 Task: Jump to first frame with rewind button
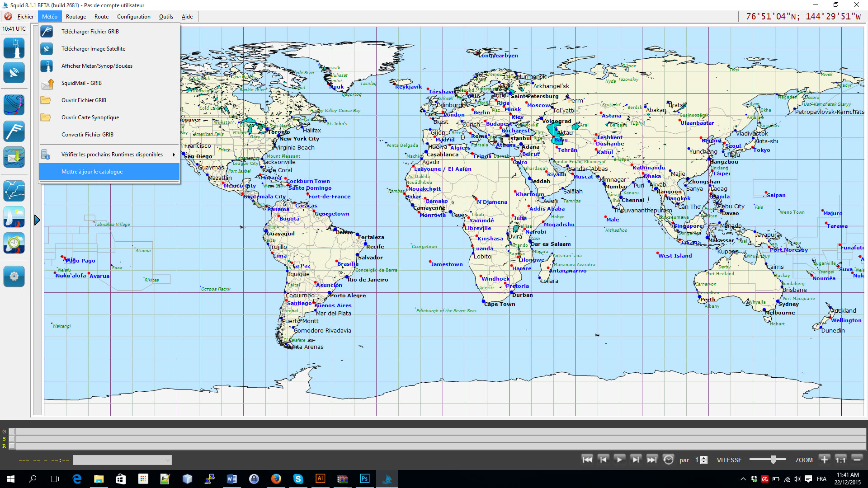587,460
